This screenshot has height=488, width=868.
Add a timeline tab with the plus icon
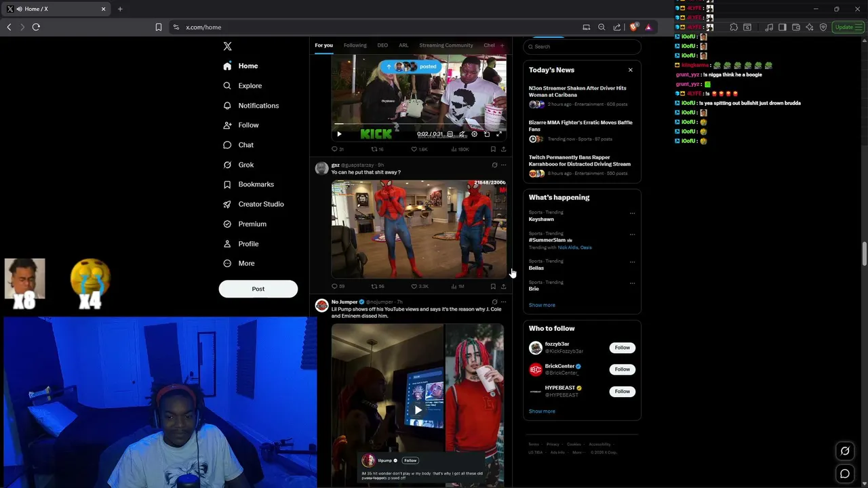click(502, 45)
